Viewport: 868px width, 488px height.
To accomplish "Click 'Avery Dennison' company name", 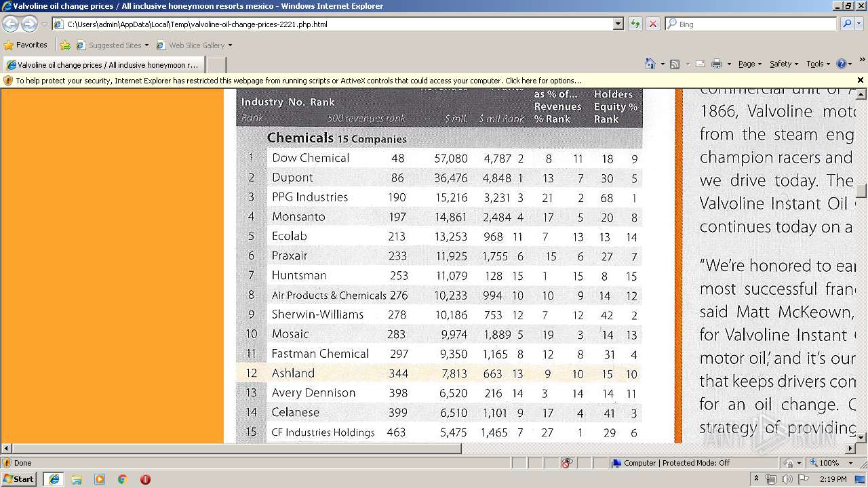I will [313, 393].
